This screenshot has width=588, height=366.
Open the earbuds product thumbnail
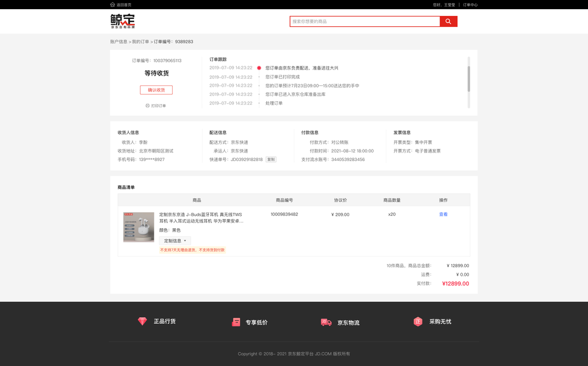click(139, 227)
